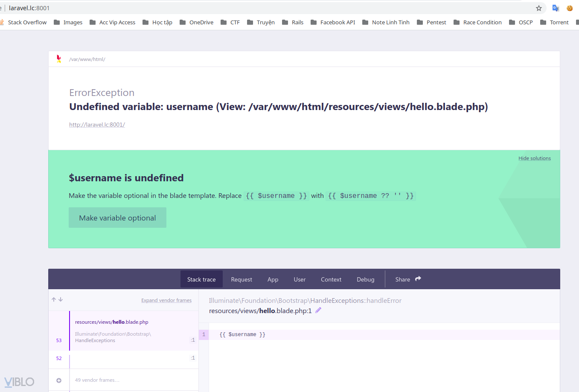Click the Share menu label
Screen dimensions: 579x392
402,279
